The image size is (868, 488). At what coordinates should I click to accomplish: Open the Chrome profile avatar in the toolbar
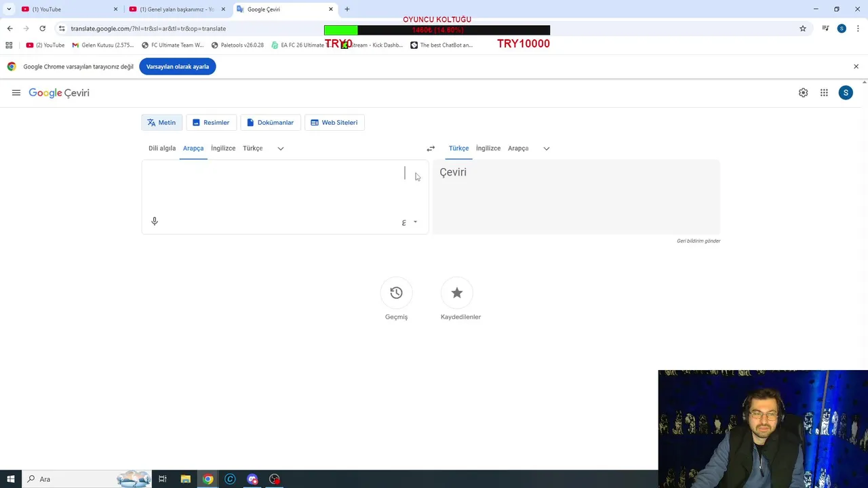pos(842,28)
